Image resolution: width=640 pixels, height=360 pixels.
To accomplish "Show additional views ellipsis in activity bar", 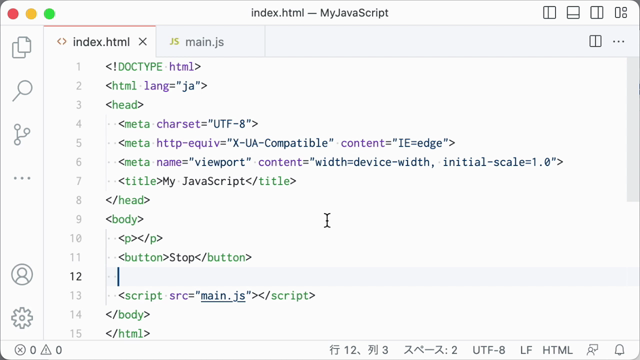I will coord(22,178).
